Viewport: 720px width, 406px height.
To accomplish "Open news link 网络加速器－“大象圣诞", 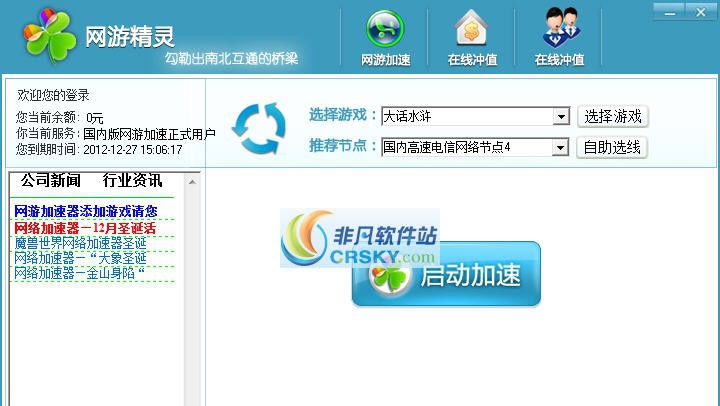I will [80, 258].
